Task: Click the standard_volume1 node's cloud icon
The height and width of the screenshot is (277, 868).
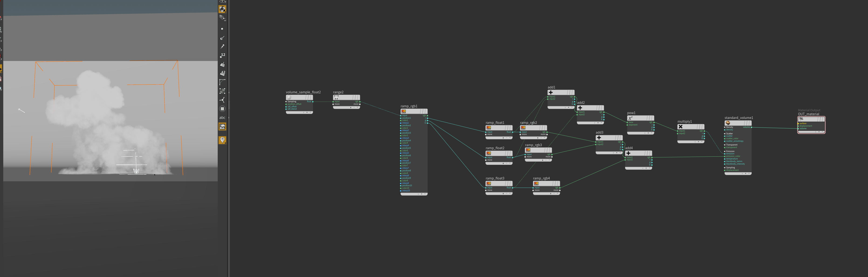Action: tap(728, 123)
